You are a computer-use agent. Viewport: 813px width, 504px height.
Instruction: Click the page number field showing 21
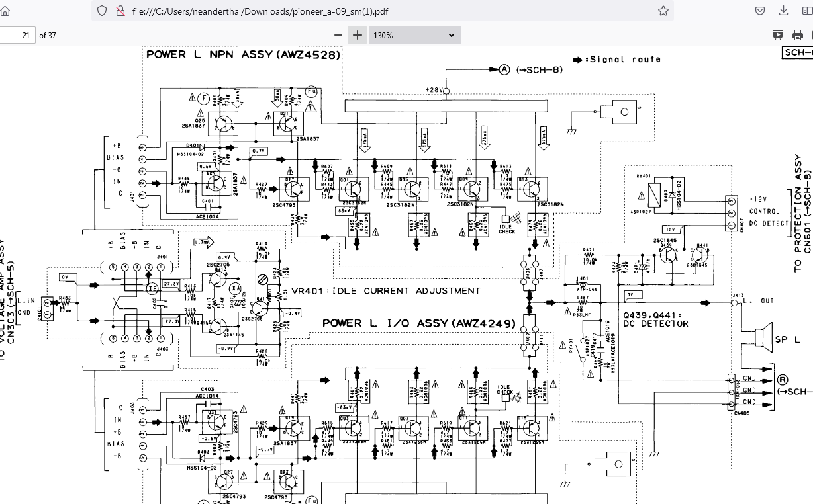pos(17,35)
